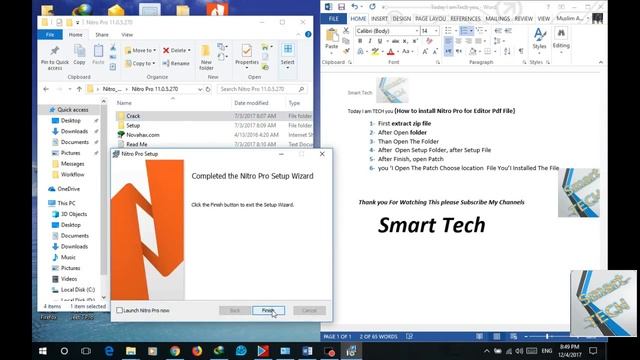Switch to the Share tab in Explorer

point(102,35)
